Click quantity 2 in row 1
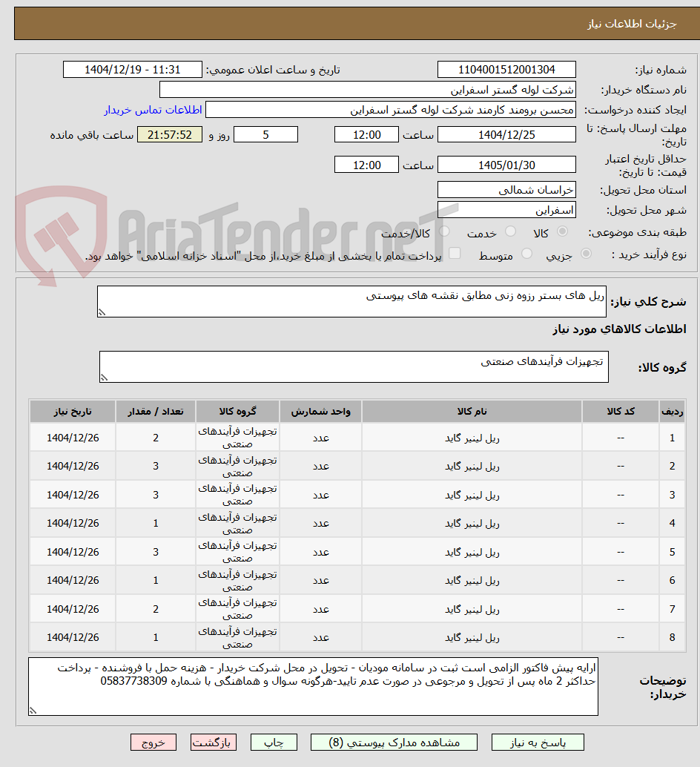This screenshot has height=767, width=700. point(156,438)
